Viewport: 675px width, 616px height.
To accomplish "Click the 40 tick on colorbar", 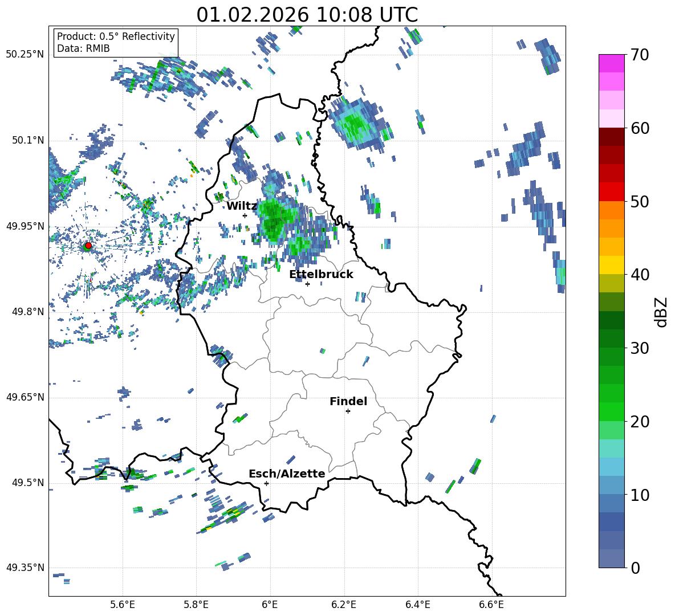I will click(x=639, y=275).
